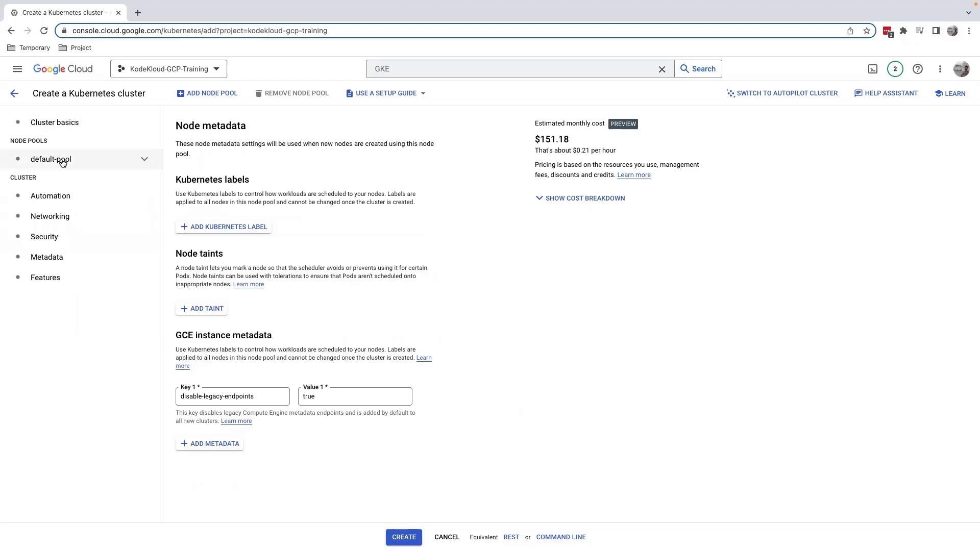Expand Show Cost Breakdown

tap(580, 198)
